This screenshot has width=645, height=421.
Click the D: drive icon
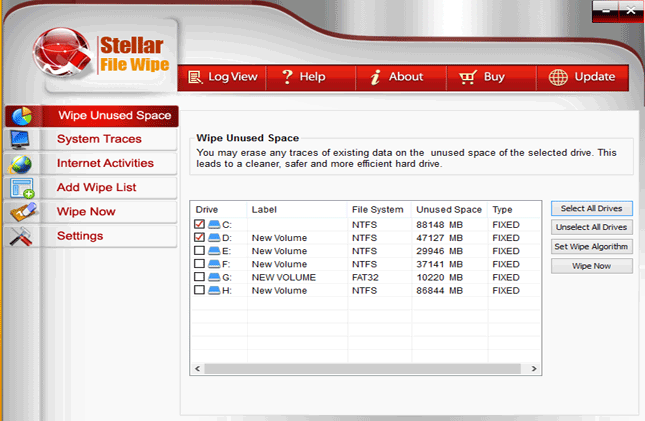214,237
